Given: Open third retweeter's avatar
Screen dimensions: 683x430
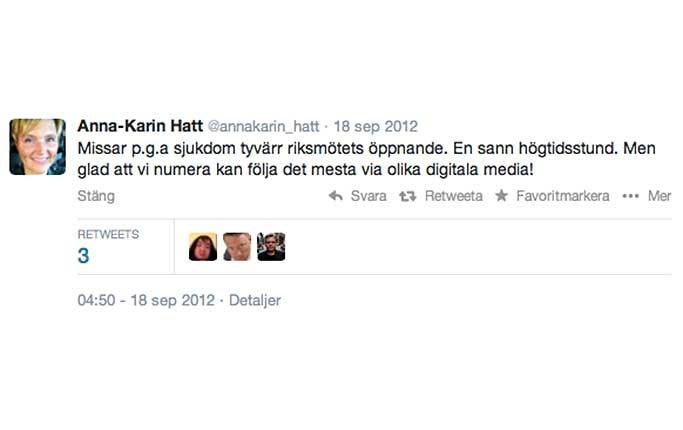Looking at the screenshot, I should [271, 247].
